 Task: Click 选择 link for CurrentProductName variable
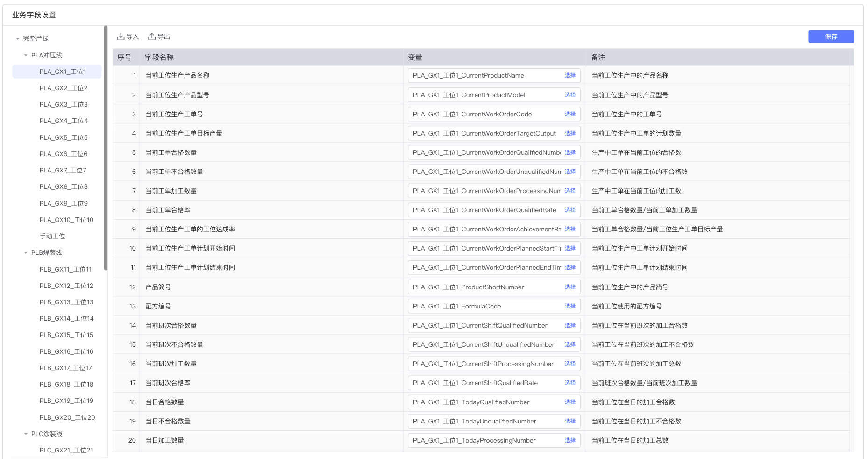[570, 75]
